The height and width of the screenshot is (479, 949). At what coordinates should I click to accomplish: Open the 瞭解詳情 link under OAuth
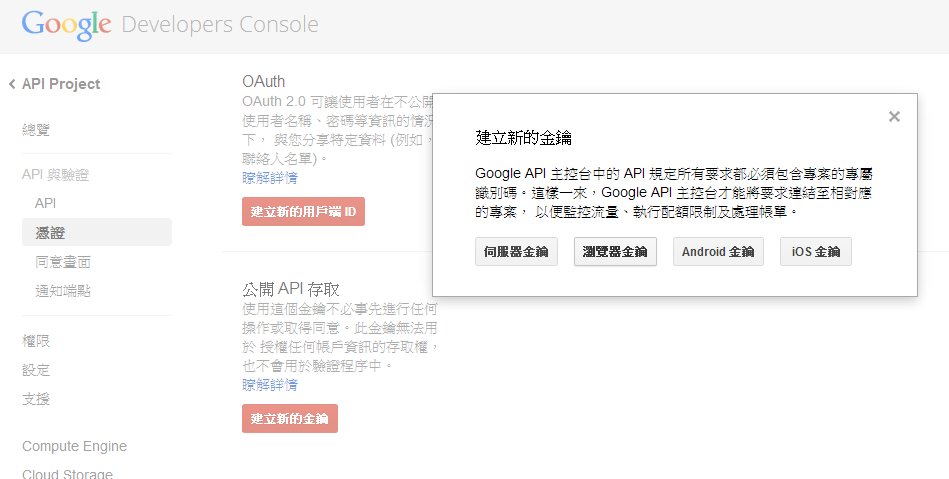click(270, 178)
